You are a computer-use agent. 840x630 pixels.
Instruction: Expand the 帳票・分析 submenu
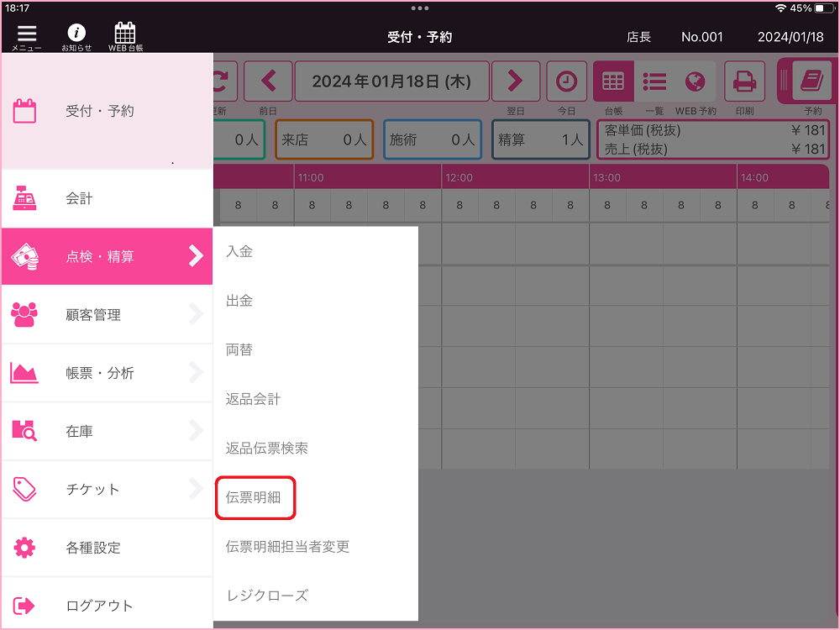pos(106,373)
